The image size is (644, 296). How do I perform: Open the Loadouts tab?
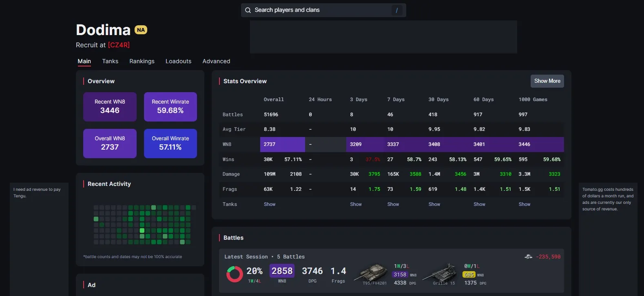pos(178,61)
